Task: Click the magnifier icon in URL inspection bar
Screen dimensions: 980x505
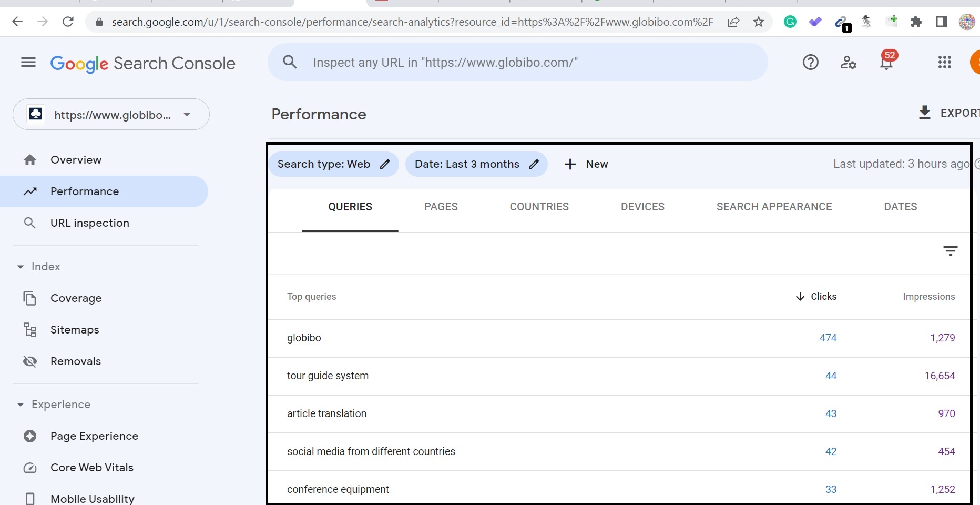Action: 290,62
